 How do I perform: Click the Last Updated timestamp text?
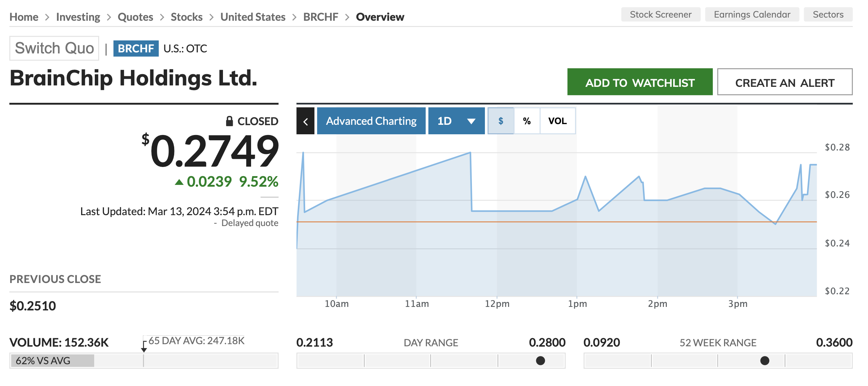(179, 211)
